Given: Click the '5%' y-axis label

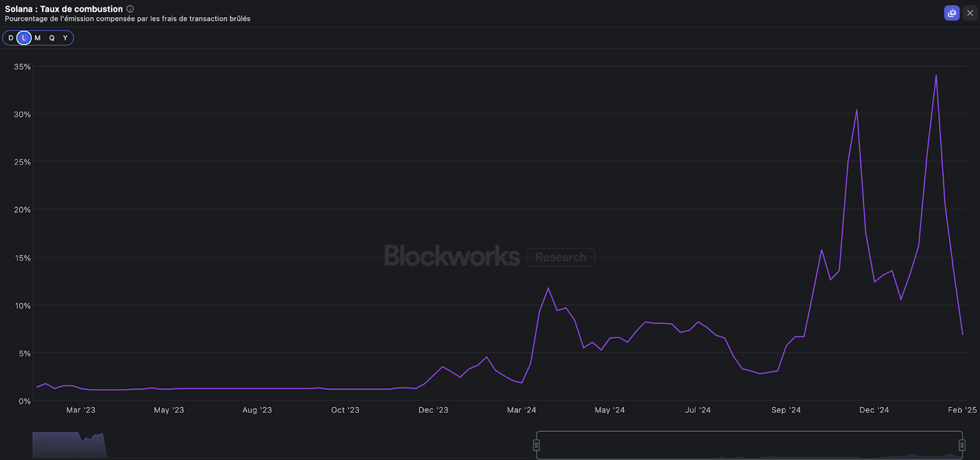Looking at the screenshot, I should 24,353.
